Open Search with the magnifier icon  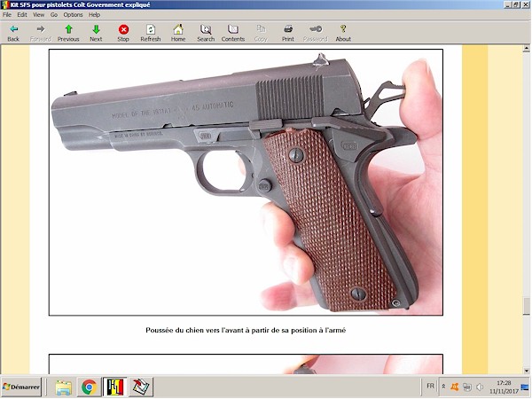tap(206, 29)
